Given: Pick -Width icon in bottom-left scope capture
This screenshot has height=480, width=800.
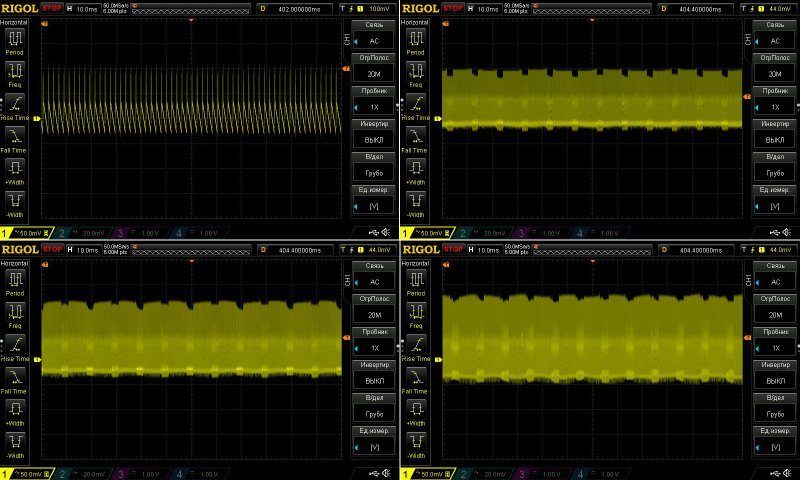Looking at the screenshot, I should [x=15, y=442].
